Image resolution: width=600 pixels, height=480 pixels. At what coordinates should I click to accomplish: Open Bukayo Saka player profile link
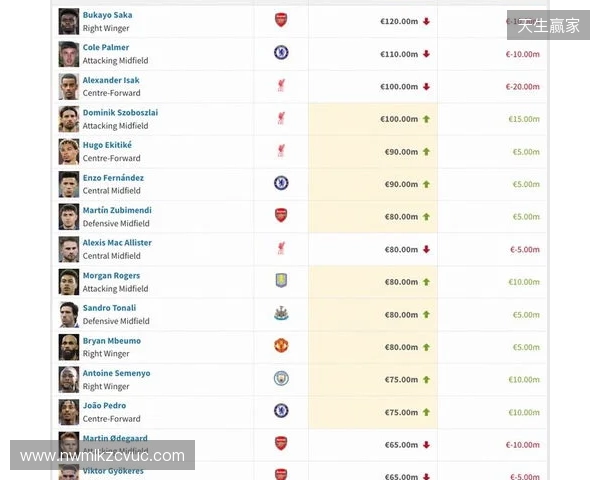coord(107,15)
